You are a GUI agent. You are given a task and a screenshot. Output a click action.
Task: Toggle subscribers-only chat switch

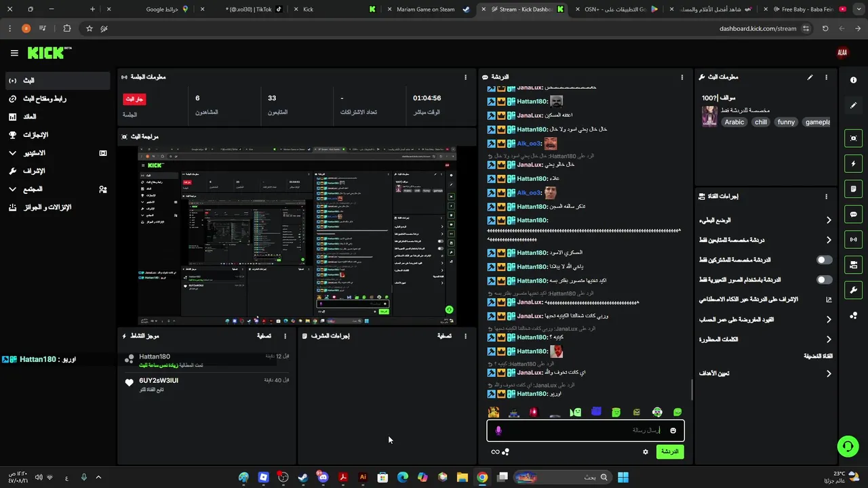(824, 260)
